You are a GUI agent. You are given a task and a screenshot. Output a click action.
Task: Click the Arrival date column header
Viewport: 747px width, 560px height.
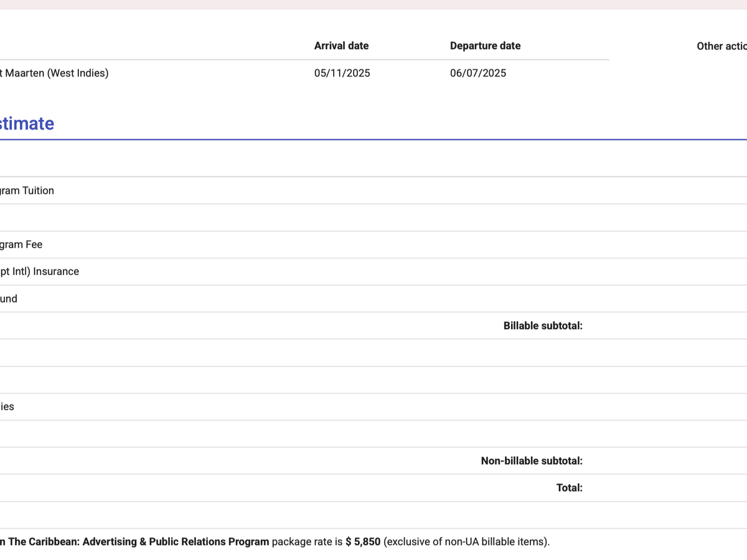pos(341,46)
